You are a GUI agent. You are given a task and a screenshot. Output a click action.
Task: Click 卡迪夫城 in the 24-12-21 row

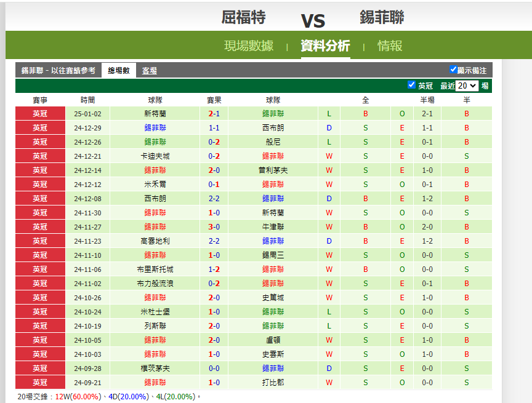[155, 156]
